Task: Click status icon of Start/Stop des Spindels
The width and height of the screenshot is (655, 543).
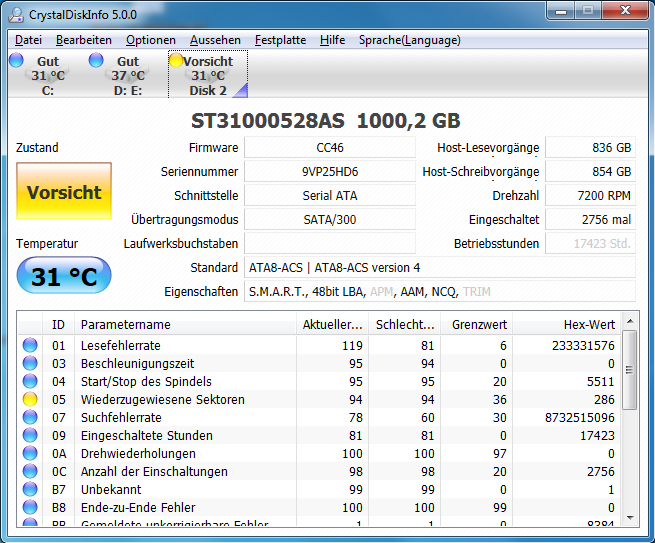Action: 30,381
